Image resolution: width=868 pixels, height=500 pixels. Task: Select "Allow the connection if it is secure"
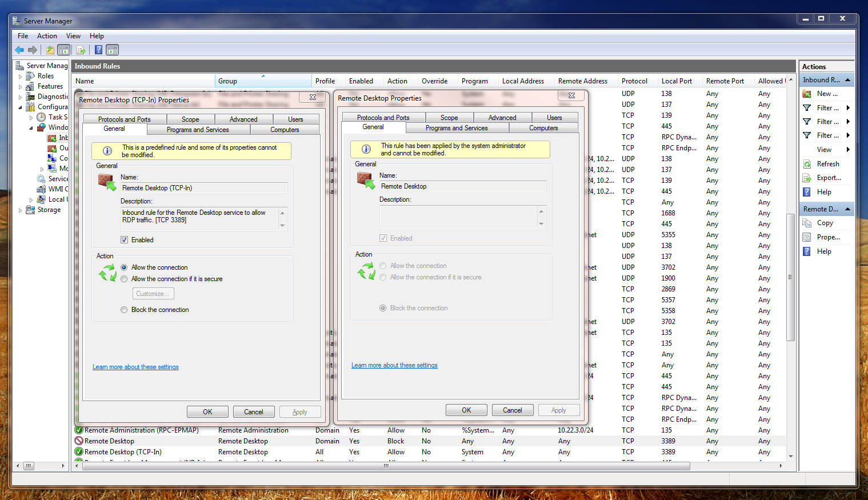coord(124,278)
